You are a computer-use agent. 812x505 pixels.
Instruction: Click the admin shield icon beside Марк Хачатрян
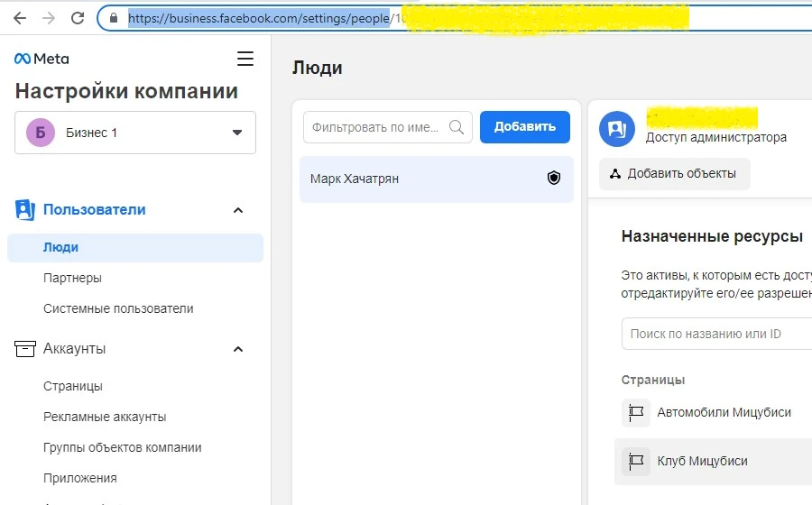pos(554,178)
